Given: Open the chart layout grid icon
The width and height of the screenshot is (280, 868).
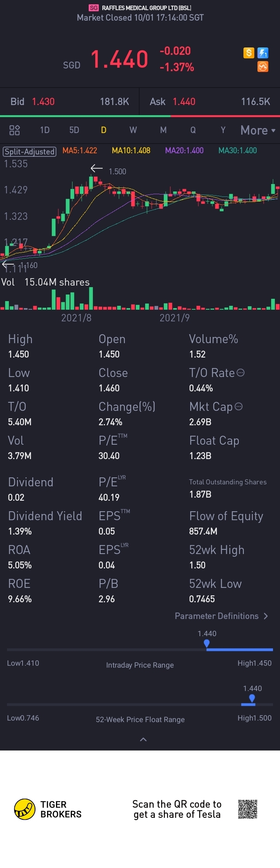Looking at the screenshot, I should (14, 130).
